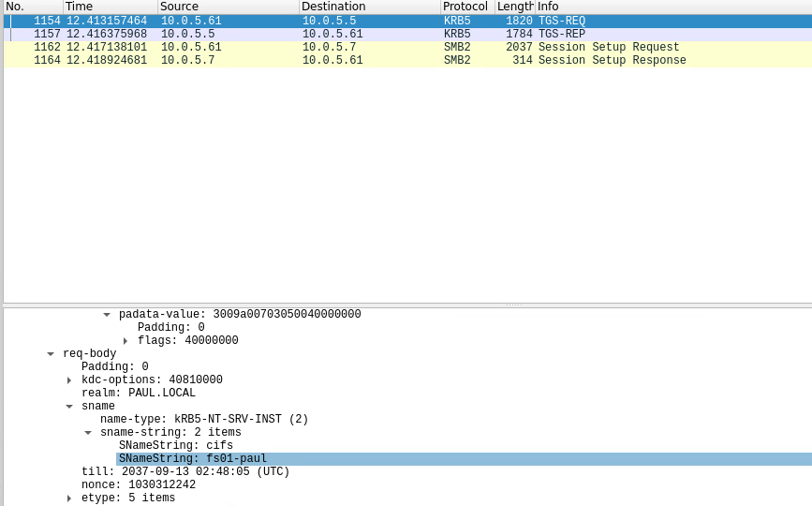Expand the flags: 40000000 node

pyautogui.click(x=125, y=341)
